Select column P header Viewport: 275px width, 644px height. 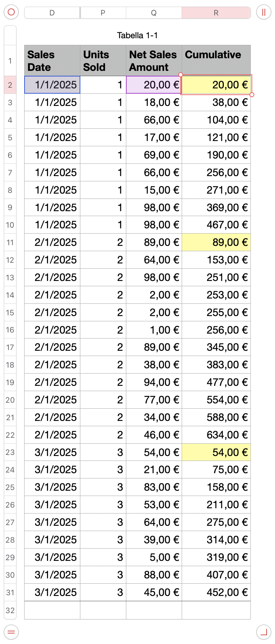(x=103, y=13)
